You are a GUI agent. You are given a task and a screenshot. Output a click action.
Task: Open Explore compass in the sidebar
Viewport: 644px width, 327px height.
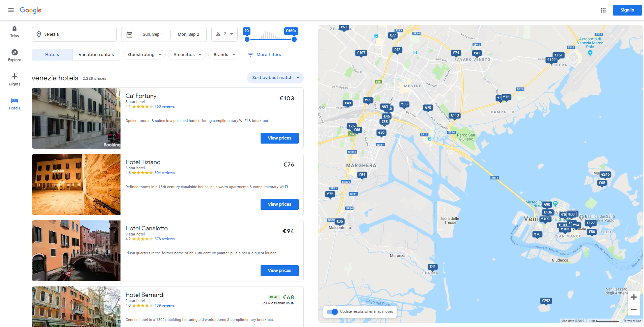point(15,55)
